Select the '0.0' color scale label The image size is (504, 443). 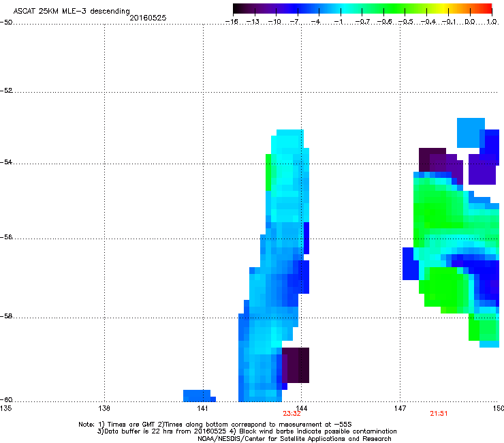click(x=470, y=22)
